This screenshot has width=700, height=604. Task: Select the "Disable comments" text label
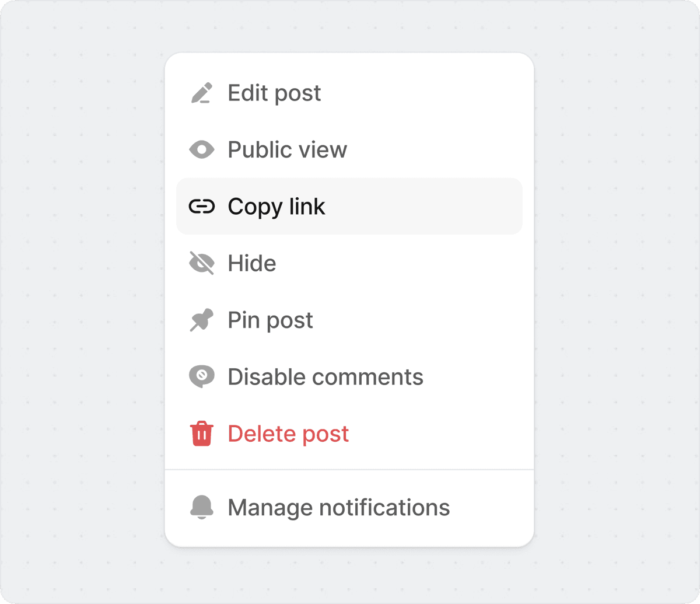pyautogui.click(x=325, y=377)
